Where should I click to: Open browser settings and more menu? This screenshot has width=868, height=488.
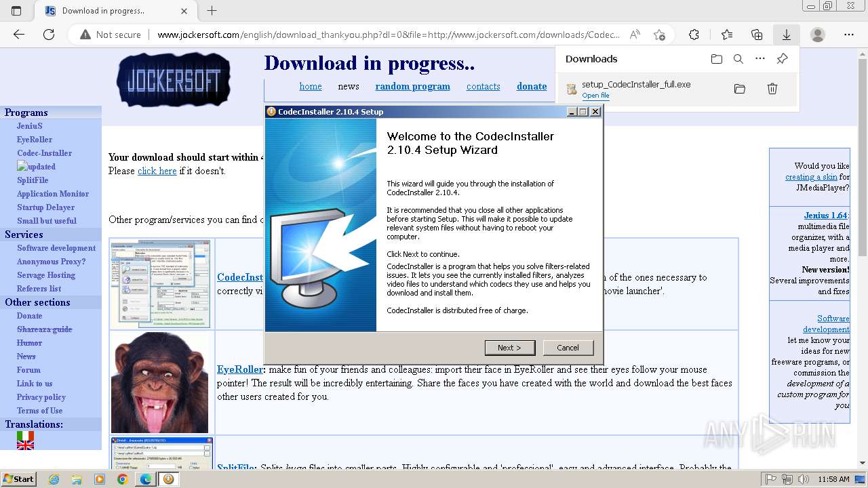[x=849, y=35]
